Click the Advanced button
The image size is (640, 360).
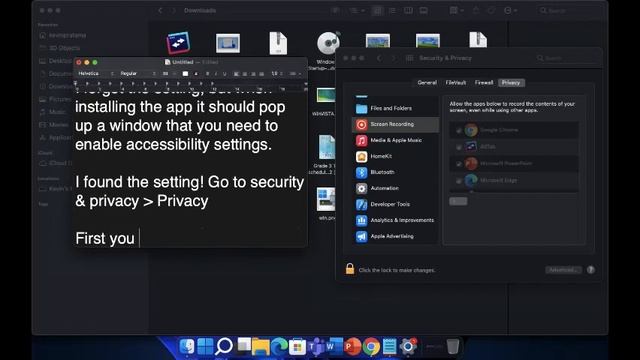coord(563,270)
